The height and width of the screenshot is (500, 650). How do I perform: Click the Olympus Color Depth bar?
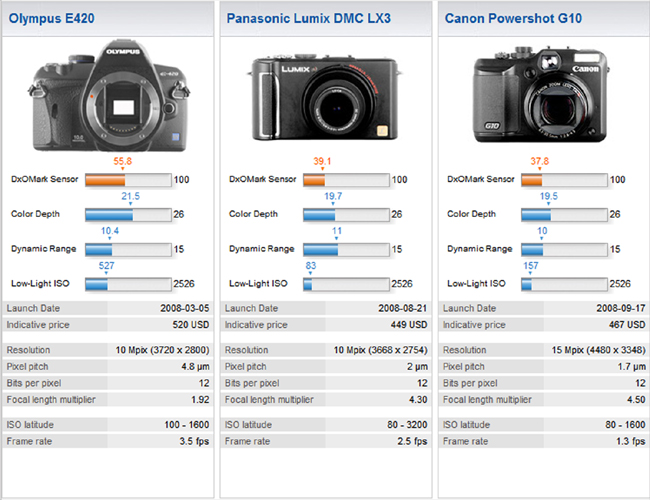pos(109,215)
